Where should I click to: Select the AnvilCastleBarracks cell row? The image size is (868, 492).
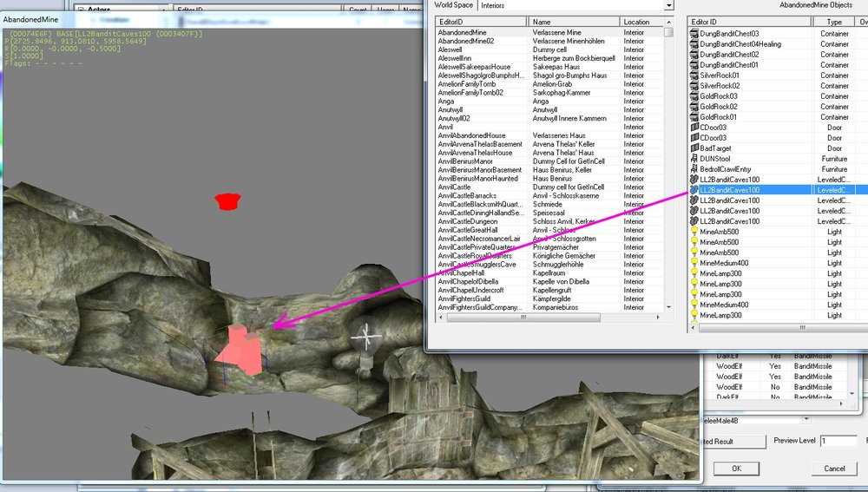pyautogui.click(x=549, y=196)
